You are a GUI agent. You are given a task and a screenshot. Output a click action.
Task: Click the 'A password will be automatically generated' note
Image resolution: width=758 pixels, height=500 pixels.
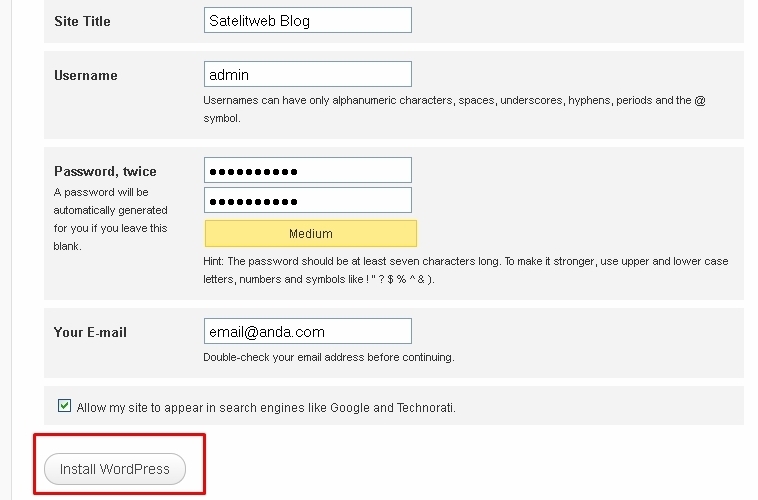(111, 219)
